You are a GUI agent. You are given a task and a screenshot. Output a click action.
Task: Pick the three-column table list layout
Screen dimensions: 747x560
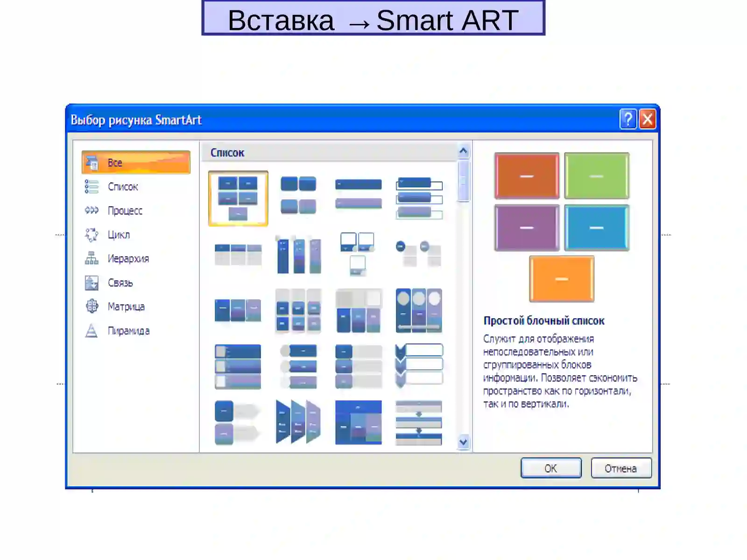point(238,254)
